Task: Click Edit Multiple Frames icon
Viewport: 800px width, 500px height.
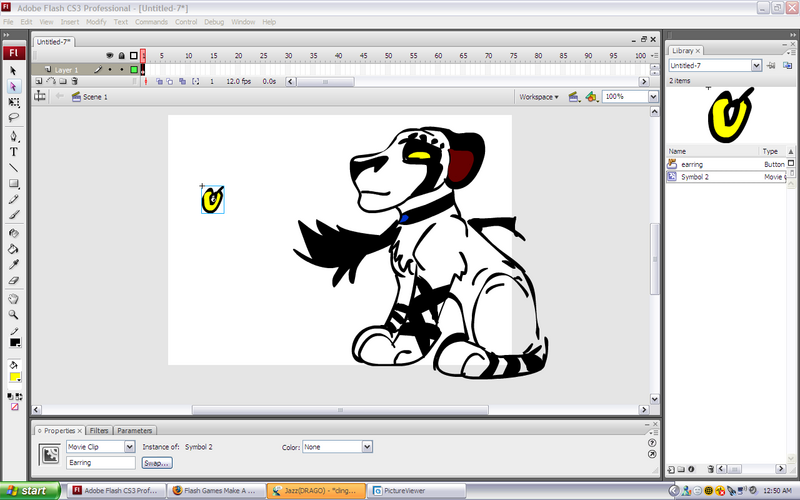Action: tap(182, 81)
